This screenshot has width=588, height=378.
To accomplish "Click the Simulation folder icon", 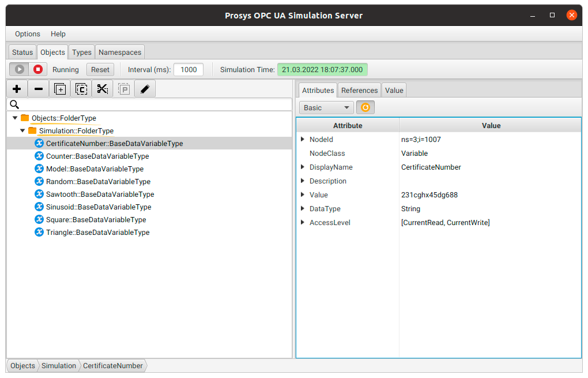I will click(x=33, y=130).
